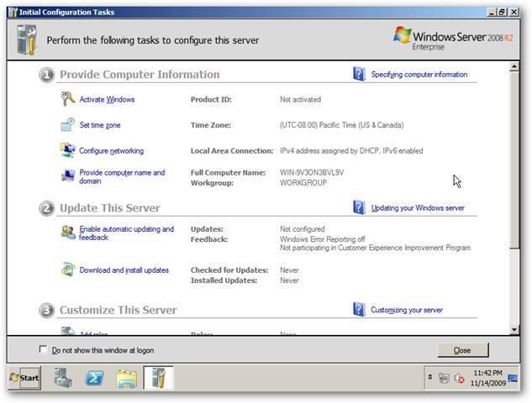Click the scrollbar up arrow
Screen dimensions: 532x403
click(514, 66)
